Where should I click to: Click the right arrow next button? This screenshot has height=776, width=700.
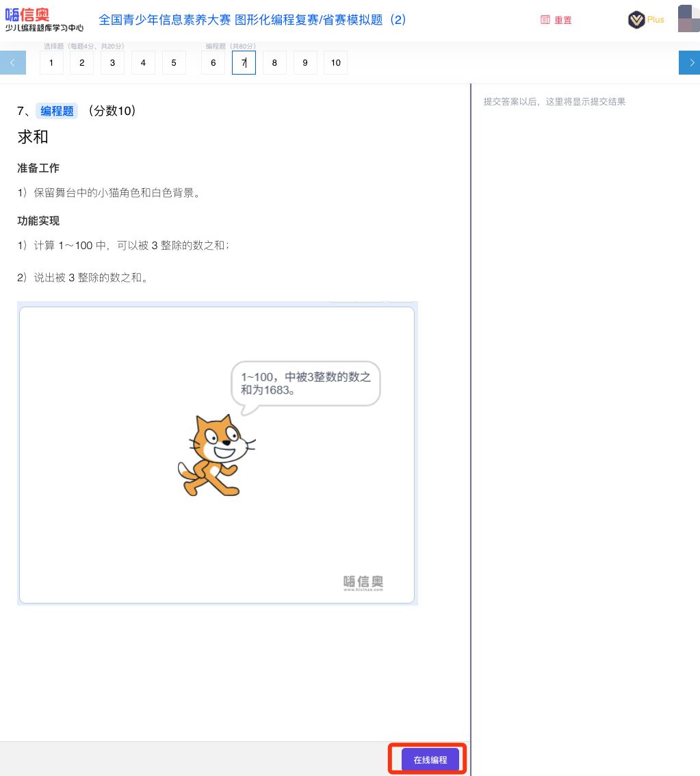689,63
